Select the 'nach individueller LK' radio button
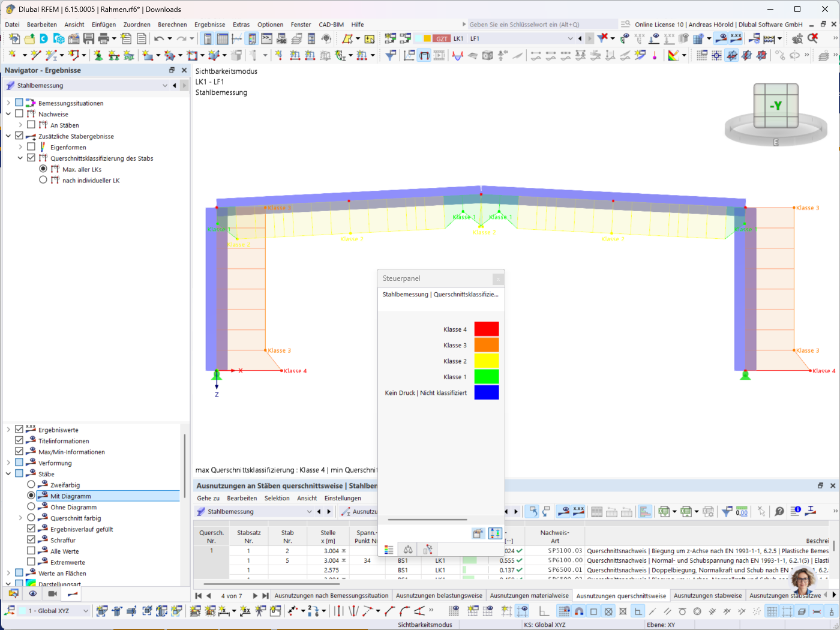Screen dimensions: 840x630 coord(43,179)
